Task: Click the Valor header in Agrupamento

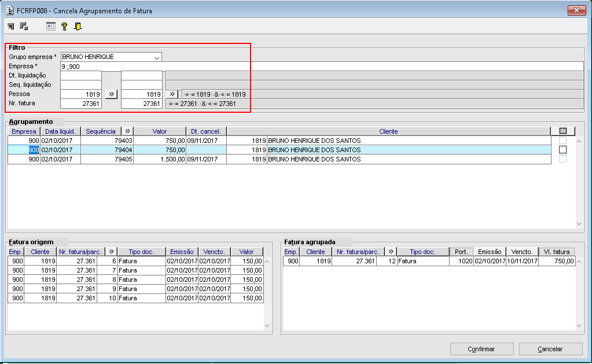Action: 160,131
